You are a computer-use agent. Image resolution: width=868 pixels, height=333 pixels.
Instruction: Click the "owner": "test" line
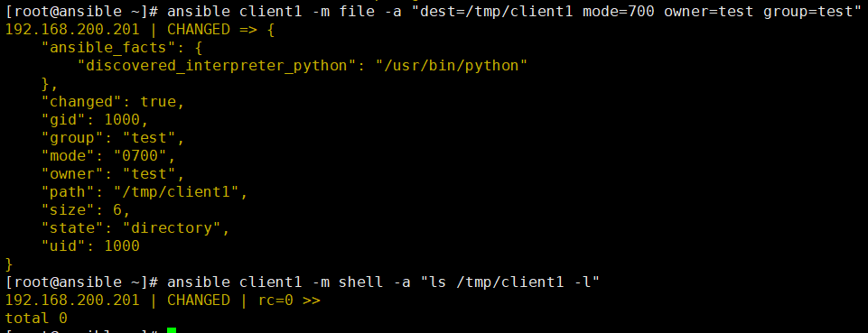(x=113, y=173)
